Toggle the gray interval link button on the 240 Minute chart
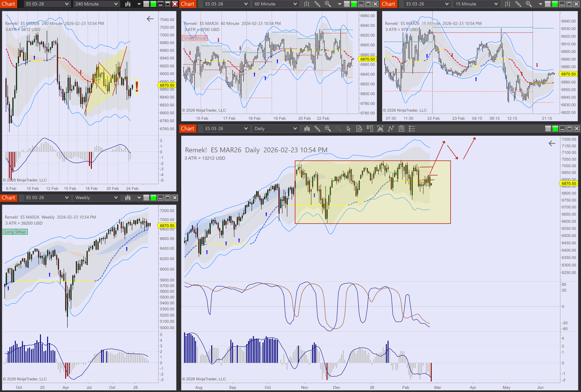The image size is (581, 392). pyautogui.click(x=146, y=4)
